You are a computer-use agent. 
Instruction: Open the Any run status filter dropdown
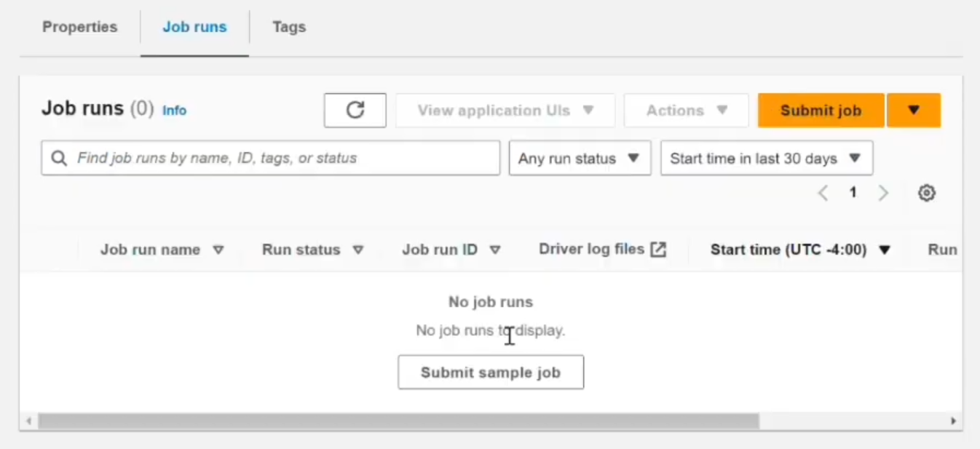[x=579, y=158]
